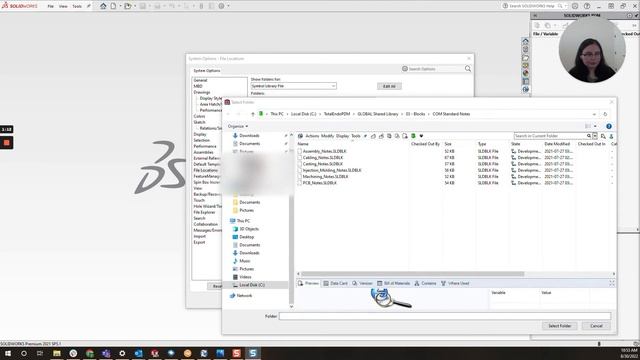Click the PDM search tool icon right of search box

pyautogui.click(x=603, y=136)
